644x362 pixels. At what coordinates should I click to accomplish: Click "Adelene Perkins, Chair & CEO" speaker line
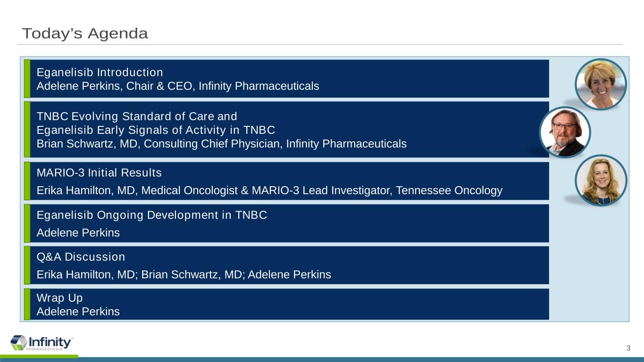(x=178, y=86)
